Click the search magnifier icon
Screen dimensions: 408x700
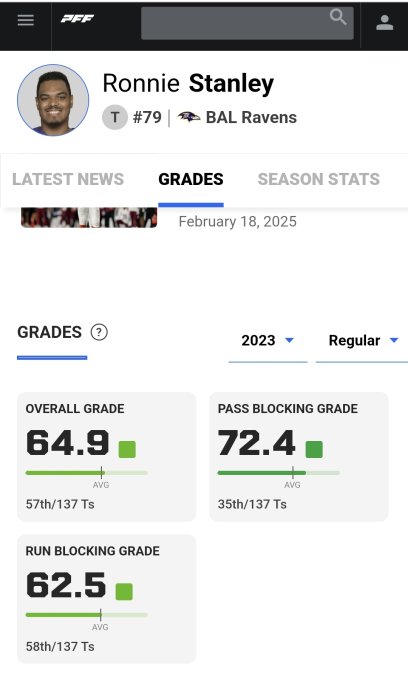click(x=338, y=17)
